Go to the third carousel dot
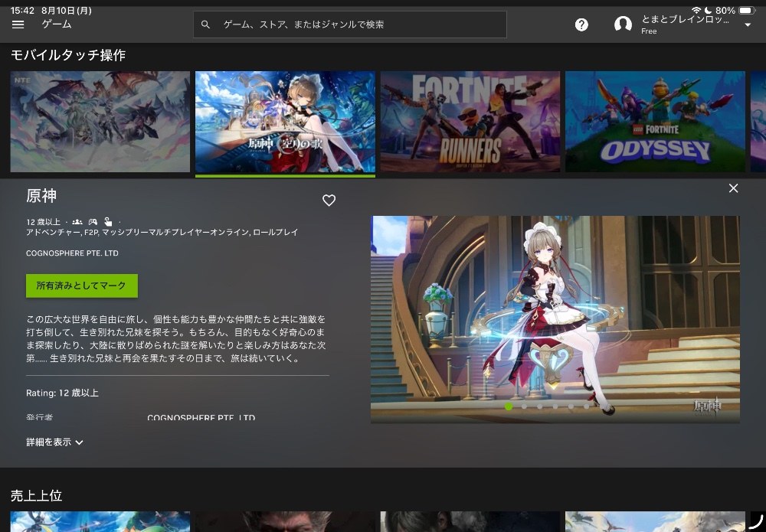 (x=540, y=406)
